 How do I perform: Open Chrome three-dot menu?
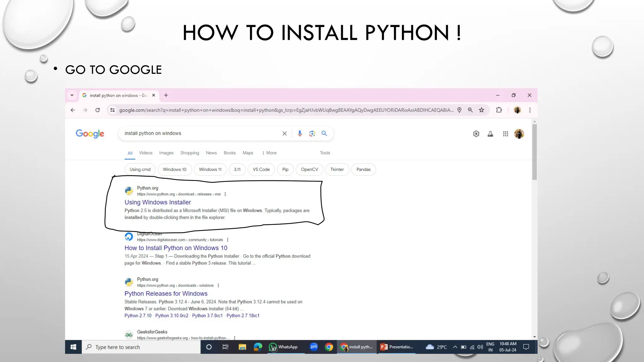pyautogui.click(x=530, y=110)
